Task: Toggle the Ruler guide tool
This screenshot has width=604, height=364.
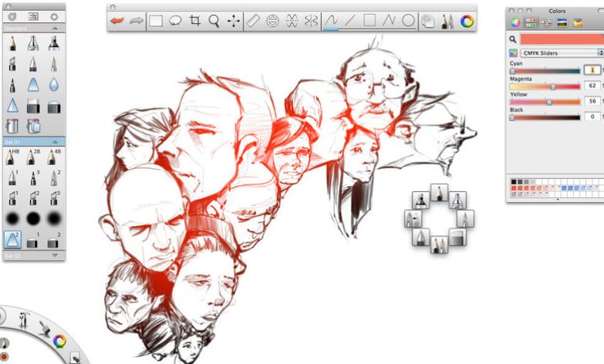Action: point(253,21)
